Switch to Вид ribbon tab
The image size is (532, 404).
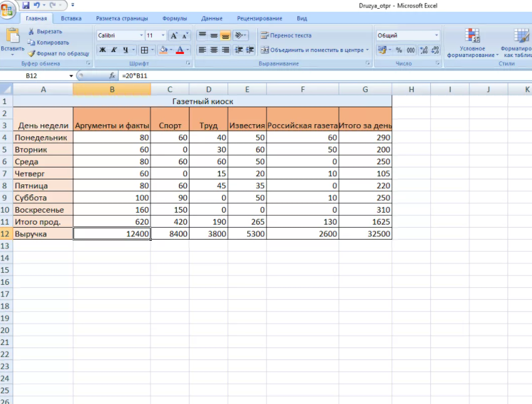click(302, 18)
